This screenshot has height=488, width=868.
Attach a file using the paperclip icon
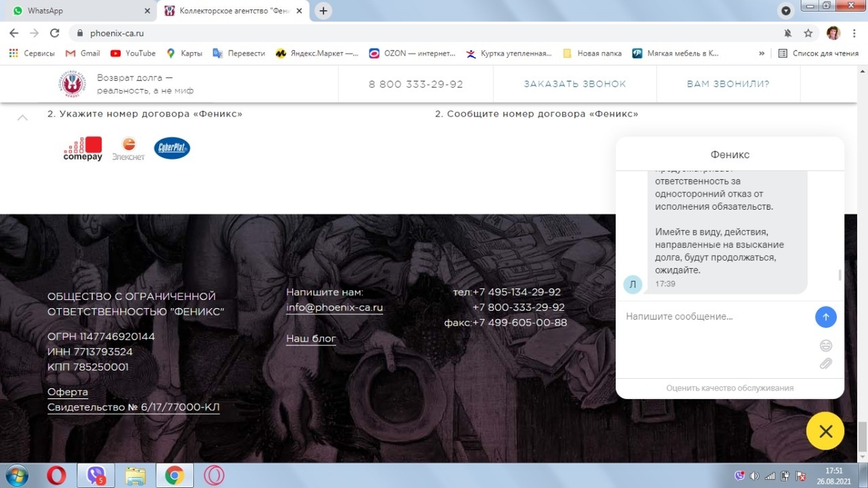click(825, 364)
